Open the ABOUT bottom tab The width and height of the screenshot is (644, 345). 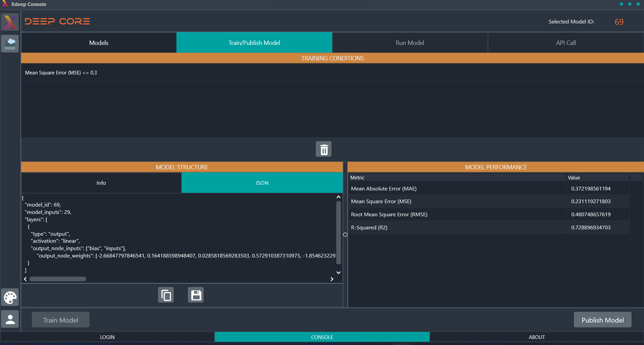[x=537, y=337]
